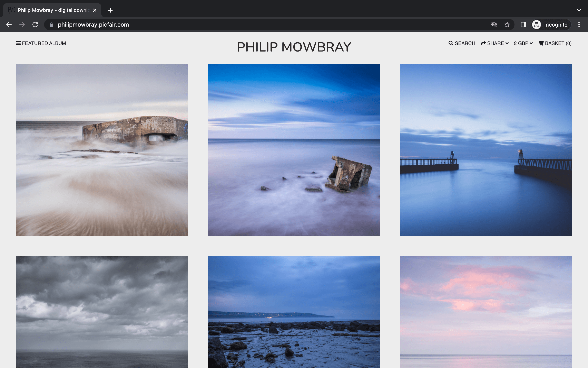This screenshot has height=368, width=588.
Task: Click the hamburger menu icon
Action: 18,43
